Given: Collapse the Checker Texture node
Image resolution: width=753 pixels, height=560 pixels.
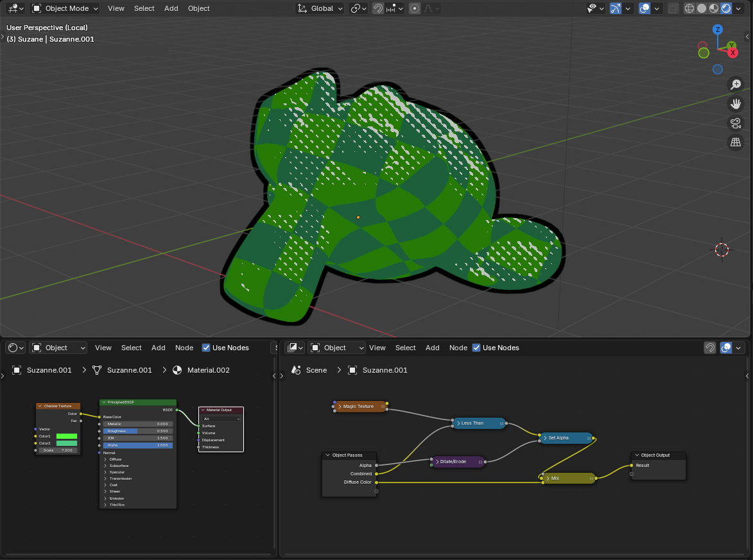Looking at the screenshot, I should pyautogui.click(x=40, y=406).
